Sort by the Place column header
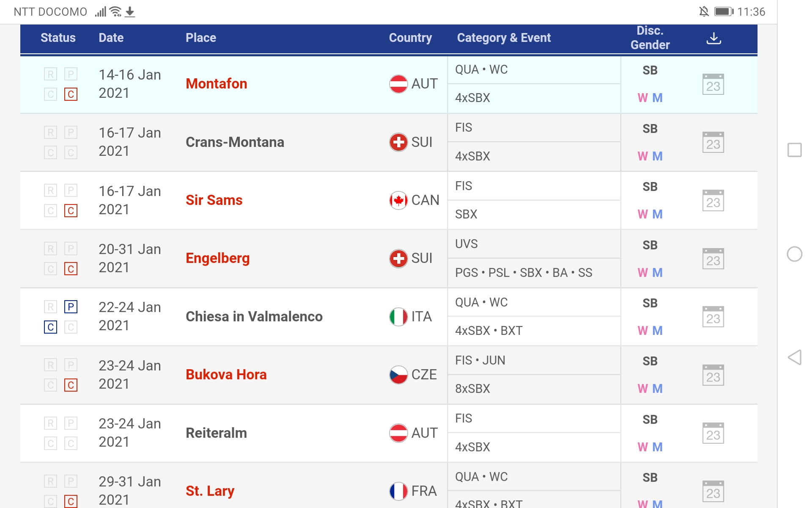Screen dimensions: 812x508 click(x=201, y=38)
